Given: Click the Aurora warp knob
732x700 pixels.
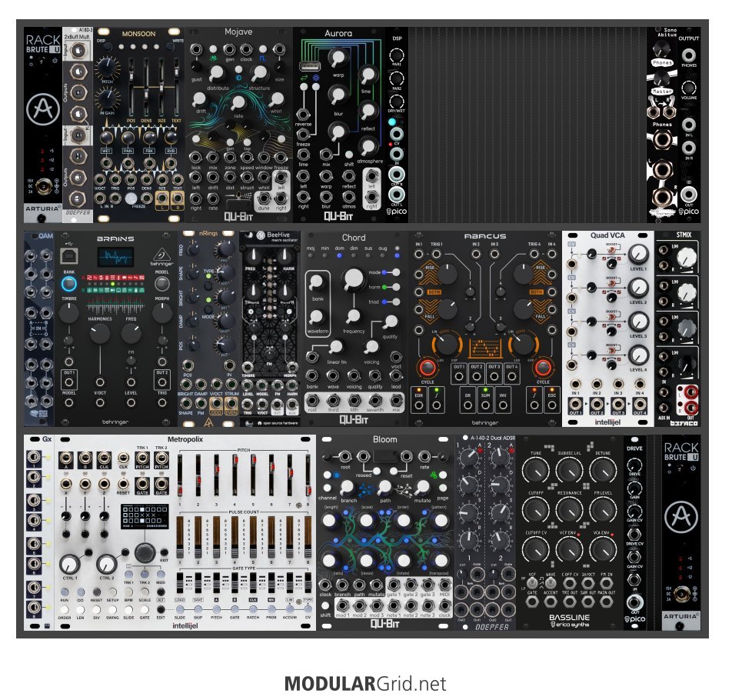Looking at the screenshot, I should pyautogui.click(x=338, y=58).
